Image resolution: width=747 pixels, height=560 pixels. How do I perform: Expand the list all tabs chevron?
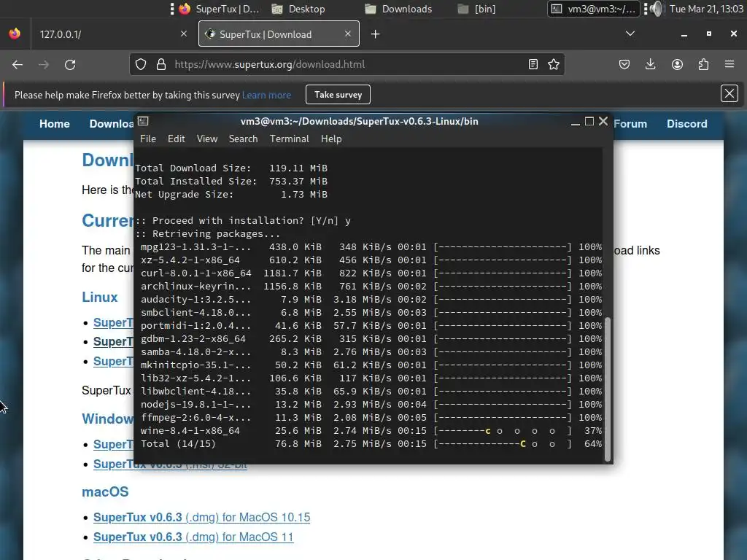[630, 34]
